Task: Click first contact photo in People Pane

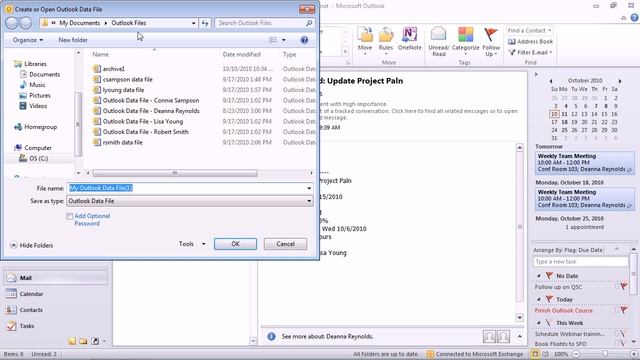Action: coord(489,336)
